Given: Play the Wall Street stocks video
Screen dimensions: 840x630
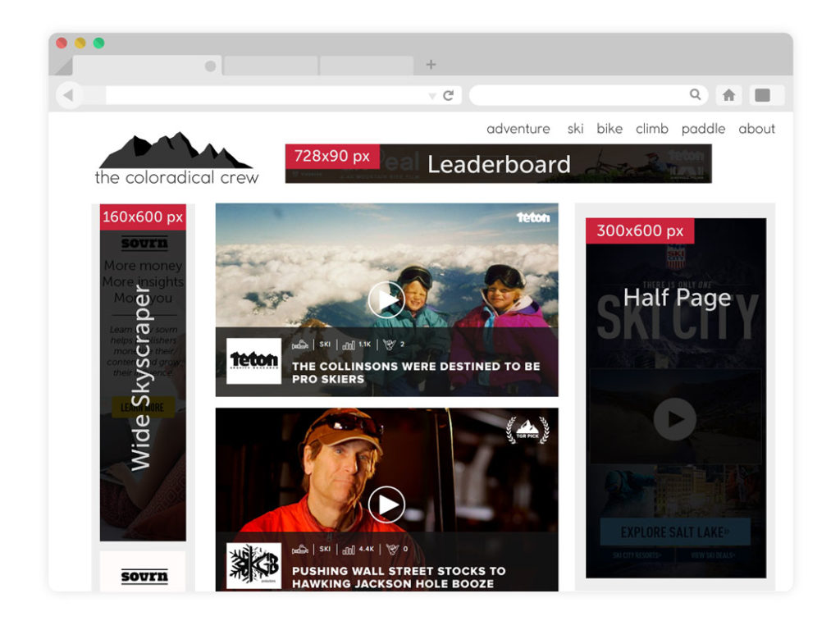Looking at the screenshot, I should (x=386, y=504).
